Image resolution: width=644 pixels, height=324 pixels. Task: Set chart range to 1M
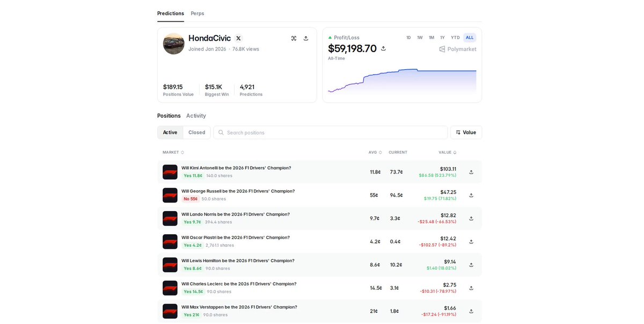pos(431,38)
